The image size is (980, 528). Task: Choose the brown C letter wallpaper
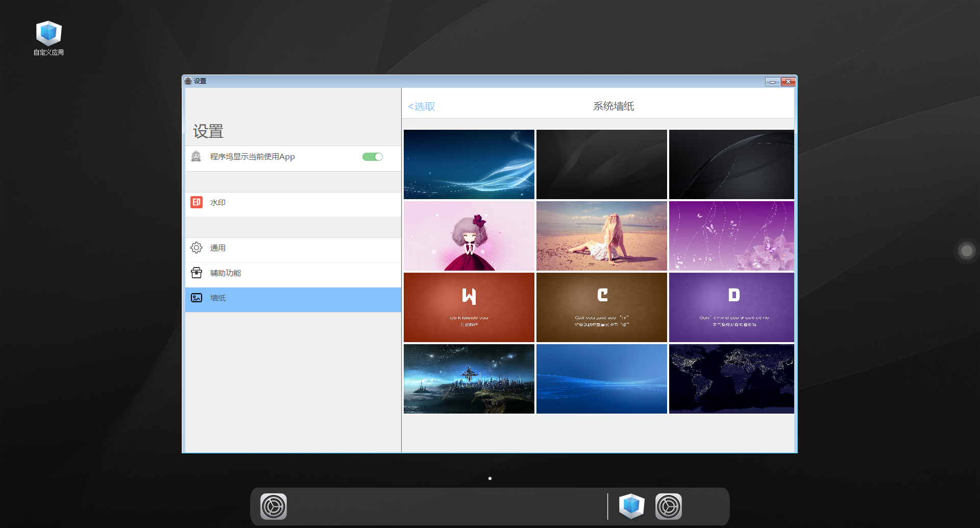tap(602, 307)
